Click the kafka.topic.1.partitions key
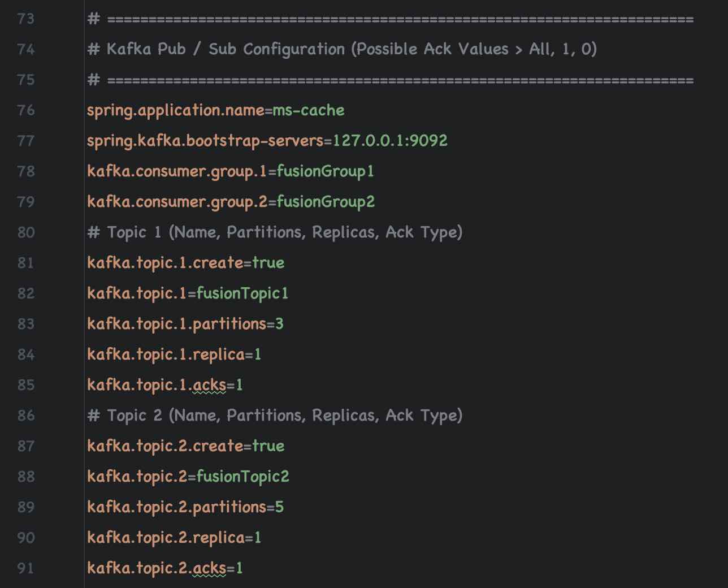The image size is (728, 588). tap(176, 324)
